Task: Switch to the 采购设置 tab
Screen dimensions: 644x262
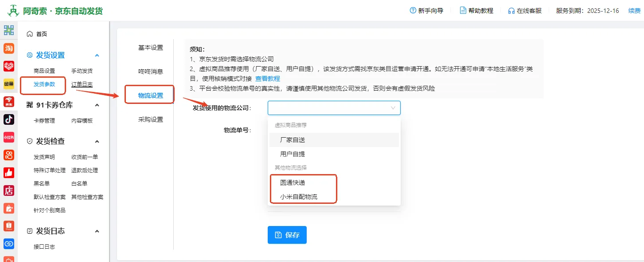Action: [x=151, y=119]
